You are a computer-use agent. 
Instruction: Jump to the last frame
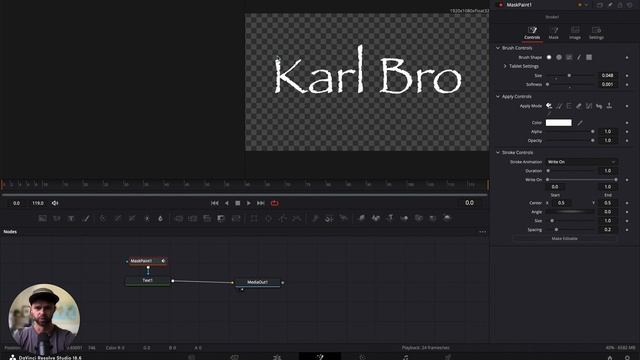pyautogui.click(x=261, y=203)
